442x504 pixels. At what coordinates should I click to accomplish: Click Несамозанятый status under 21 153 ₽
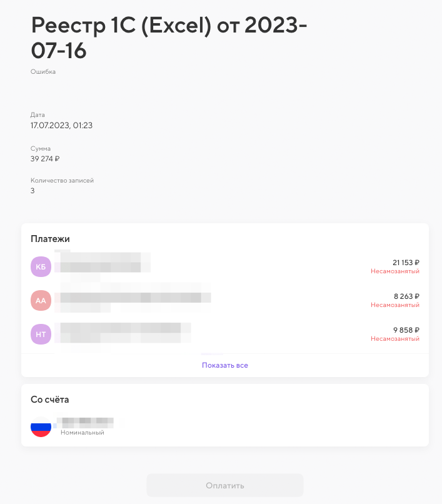[394, 271]
